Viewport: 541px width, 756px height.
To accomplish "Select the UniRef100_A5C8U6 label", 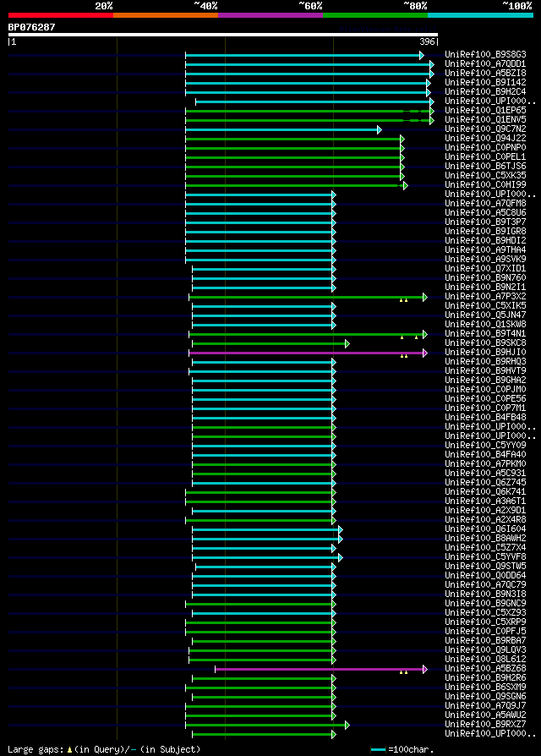I will (x=485, y=212).
